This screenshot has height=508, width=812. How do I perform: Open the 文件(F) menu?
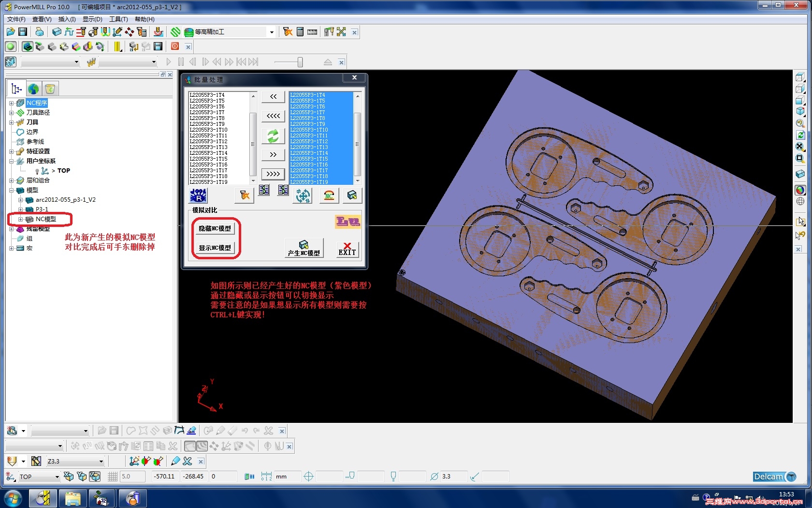pos(16,19)
